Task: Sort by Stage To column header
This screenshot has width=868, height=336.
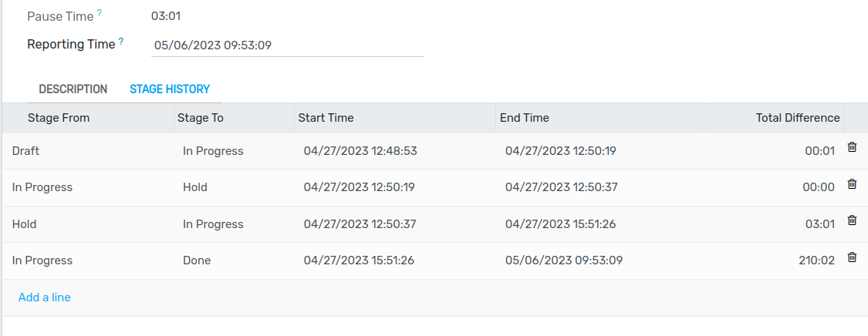Action: pyautogui.click(x=234, y=118)
